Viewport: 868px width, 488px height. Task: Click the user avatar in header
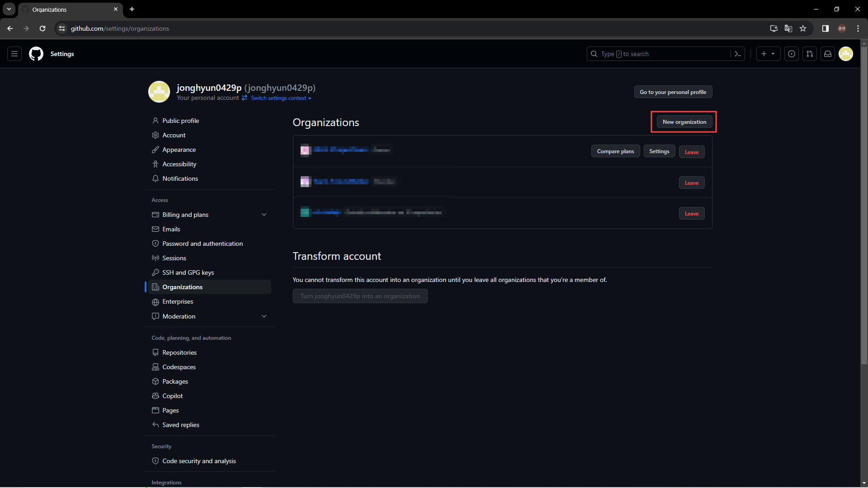coord(846,54)
